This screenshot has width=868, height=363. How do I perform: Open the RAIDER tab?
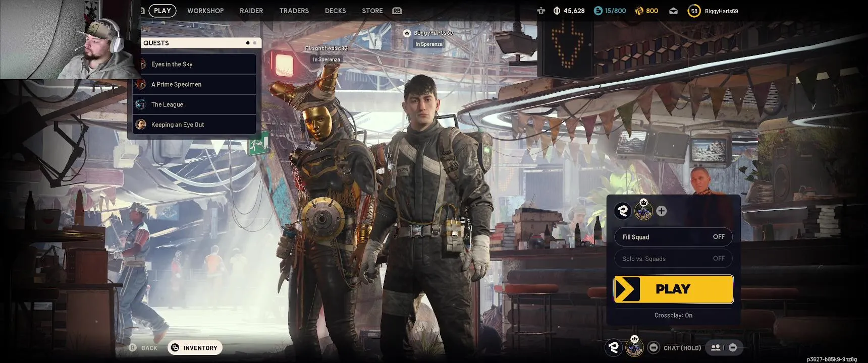(251, 11)
